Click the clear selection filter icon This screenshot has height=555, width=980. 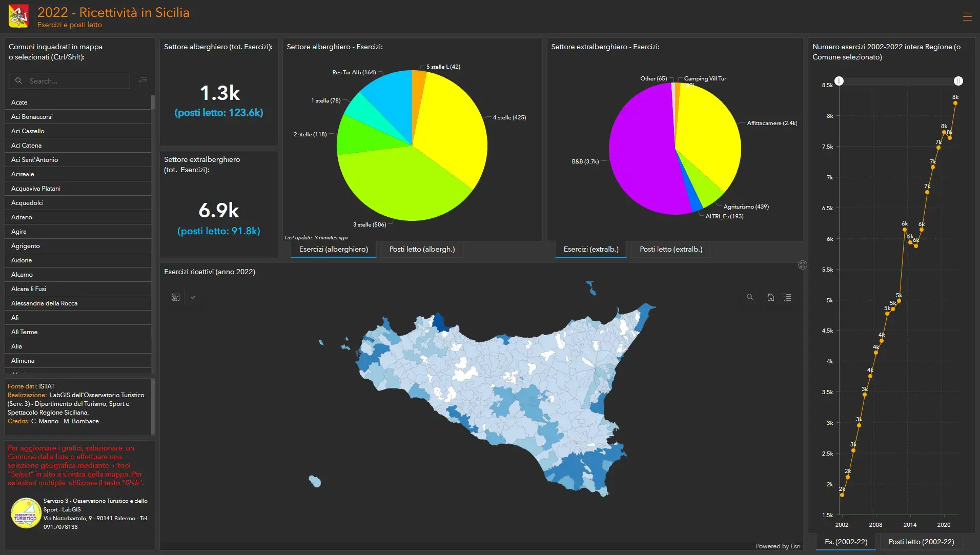tap(142, 80)
